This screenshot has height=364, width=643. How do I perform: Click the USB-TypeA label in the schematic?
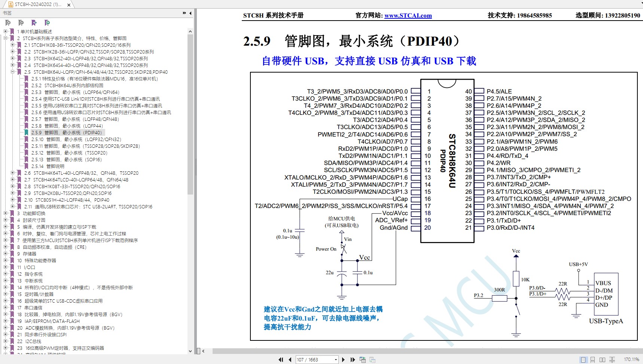[x=606, y=321]
